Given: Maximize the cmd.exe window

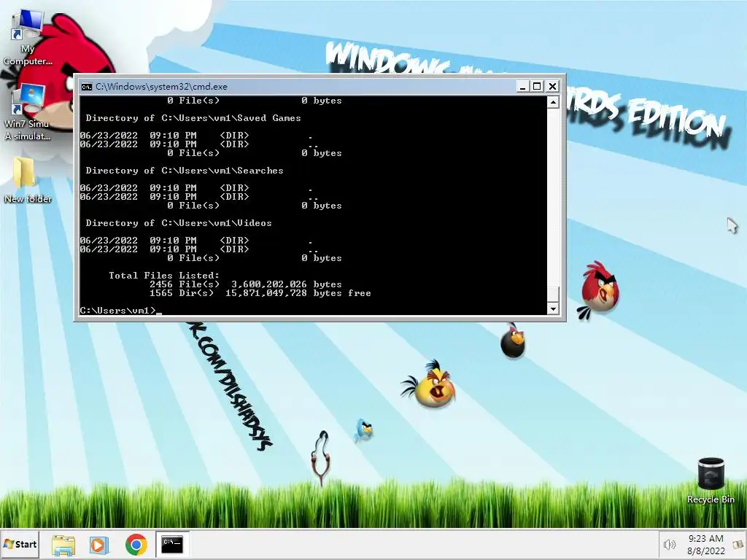Looking at the screenshot, I should [x=538, y=86].
